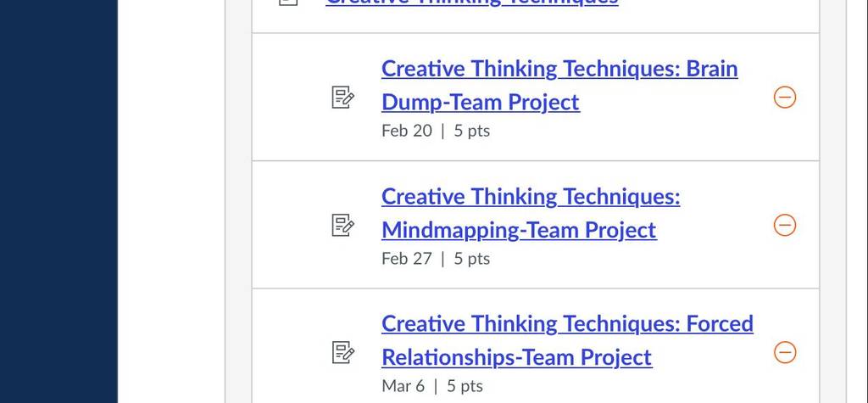868x403 pixels.
Task: Click the 5 pts label under Forced Relationships-Team Project
Action: point(465,386)
